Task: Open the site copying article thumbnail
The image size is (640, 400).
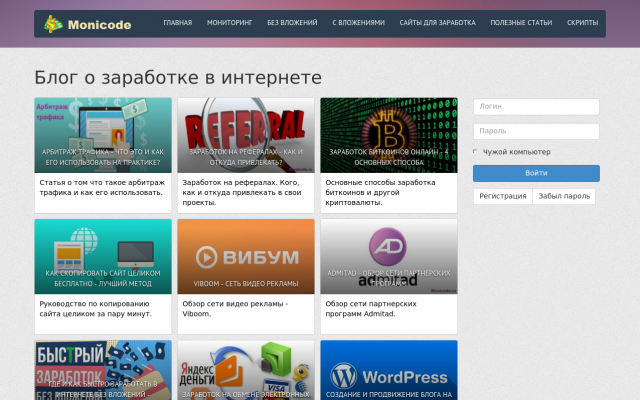Action: [x=103, y=256]
